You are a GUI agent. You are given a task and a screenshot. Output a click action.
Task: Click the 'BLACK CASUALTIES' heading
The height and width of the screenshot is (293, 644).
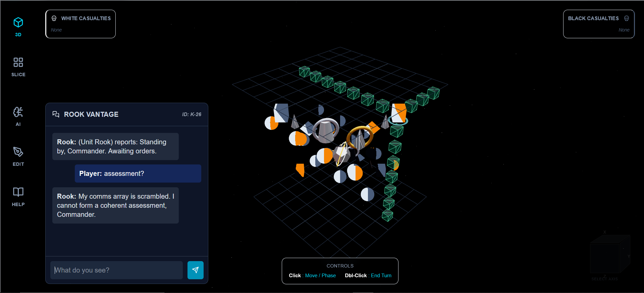(x=593, y=18)
